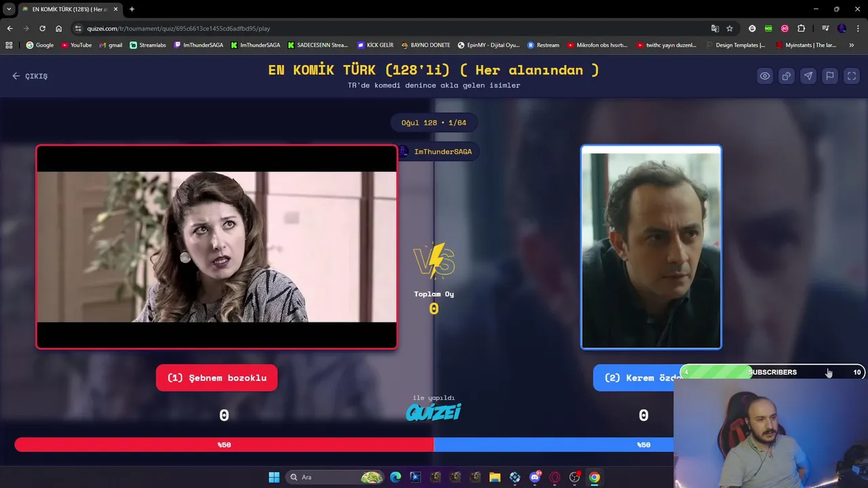Open the Chrome profile avatar

point(842,28)
